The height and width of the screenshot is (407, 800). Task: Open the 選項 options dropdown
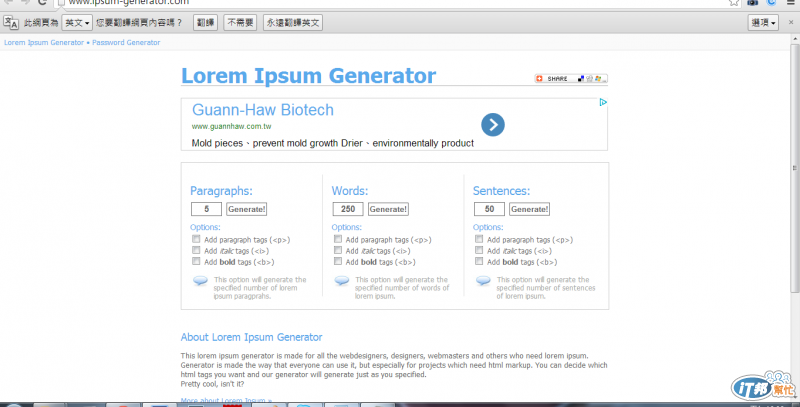[763, 22]
